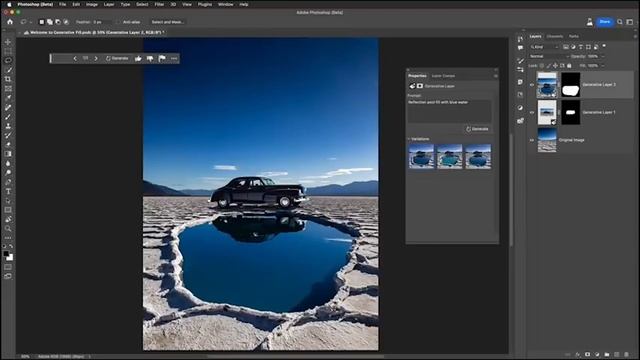Click the background color swatch
The width and height of the screenshot is (640, 360).
point(10,258)
